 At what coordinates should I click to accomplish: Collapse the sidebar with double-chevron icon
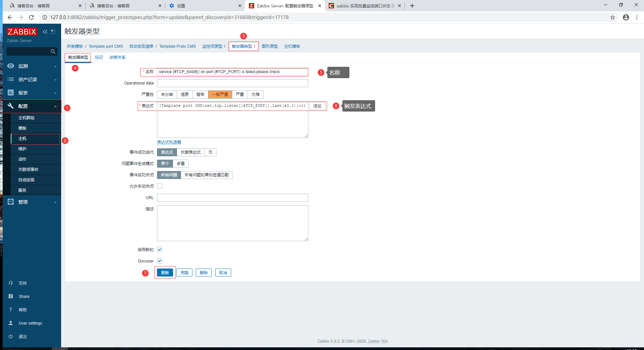click(45, 32)
